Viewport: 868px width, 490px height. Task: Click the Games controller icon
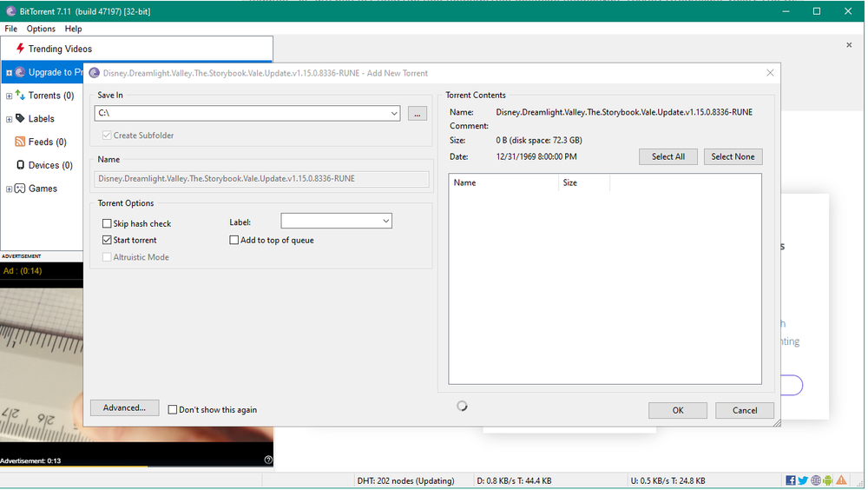tap(20, 189)
